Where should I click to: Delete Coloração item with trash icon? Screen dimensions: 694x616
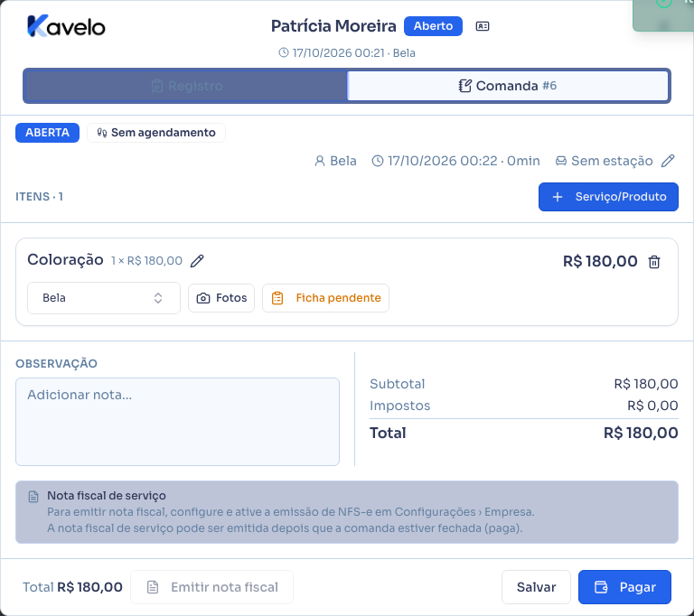coord(654,262)
